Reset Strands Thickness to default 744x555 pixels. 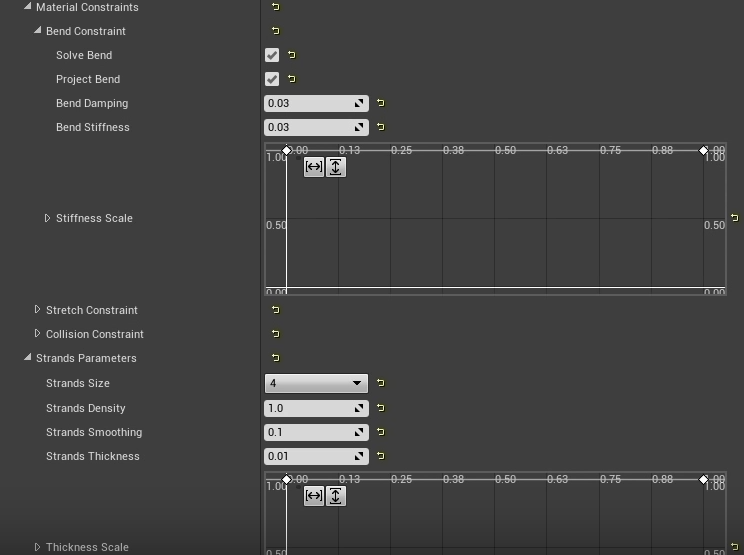pyautogui.click(x=381, y=456)
